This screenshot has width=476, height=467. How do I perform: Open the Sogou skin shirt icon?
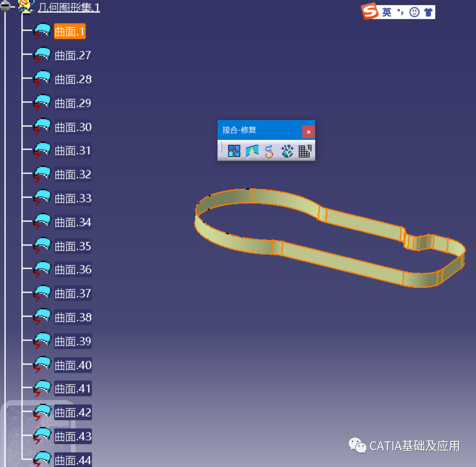(428, 12)
